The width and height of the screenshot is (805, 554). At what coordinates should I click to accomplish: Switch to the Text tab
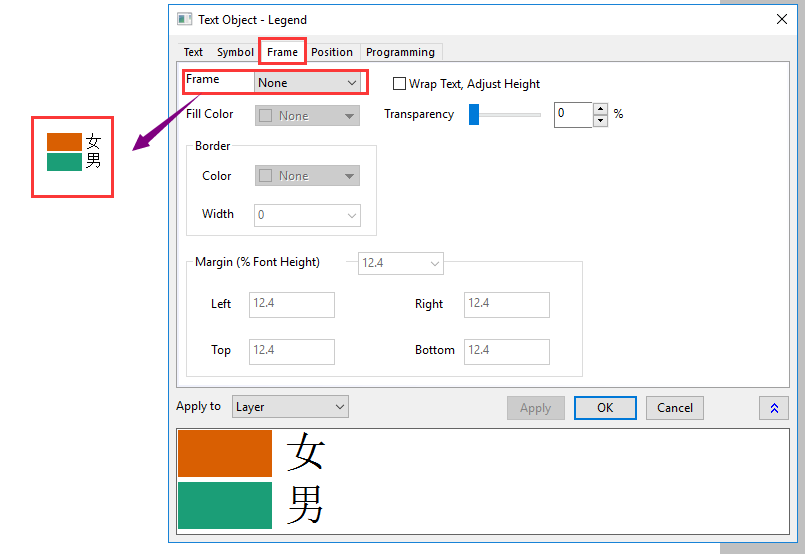pyautogui.click(x=193, y=52)
